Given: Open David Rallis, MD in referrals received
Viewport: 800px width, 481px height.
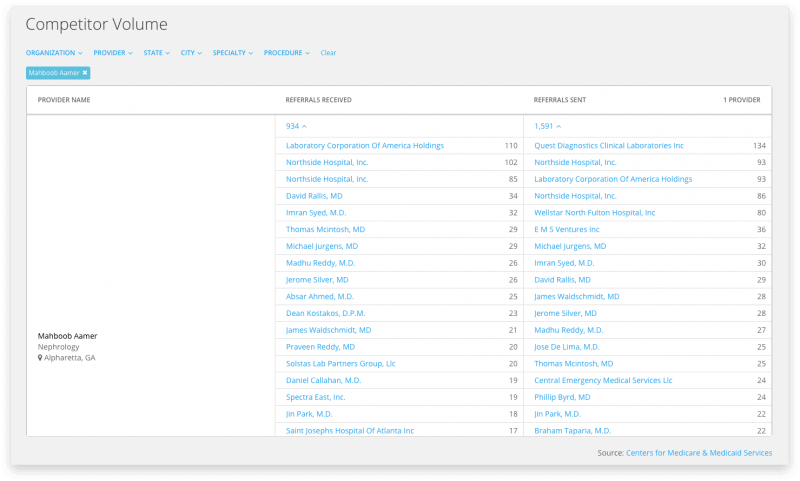Looking at the screenshot, I should click(x=314, y=196).
